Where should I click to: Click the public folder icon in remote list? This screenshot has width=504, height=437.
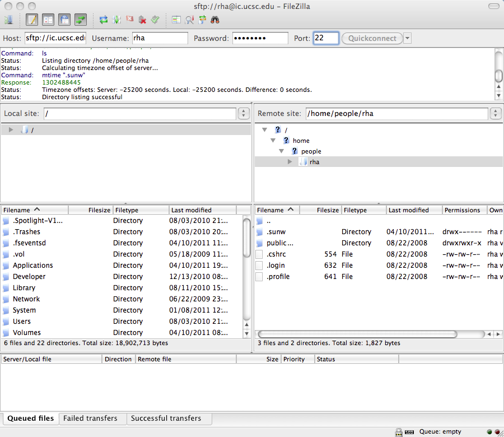260,243
